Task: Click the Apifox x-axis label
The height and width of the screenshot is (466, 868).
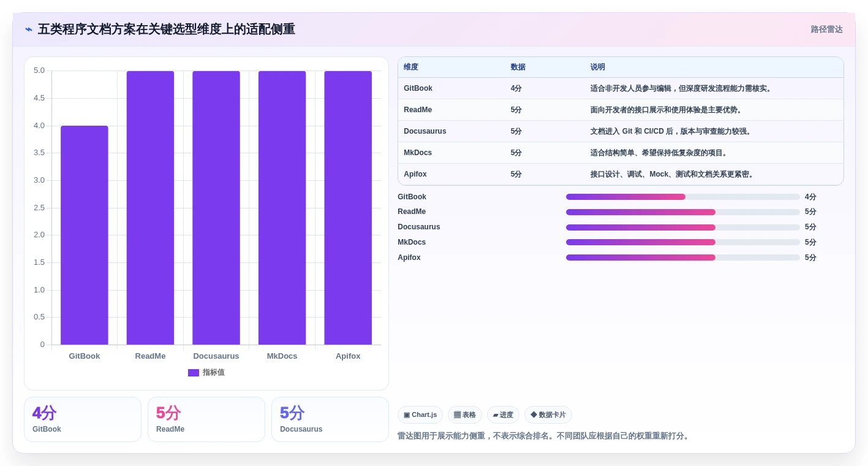Action: 348,356
